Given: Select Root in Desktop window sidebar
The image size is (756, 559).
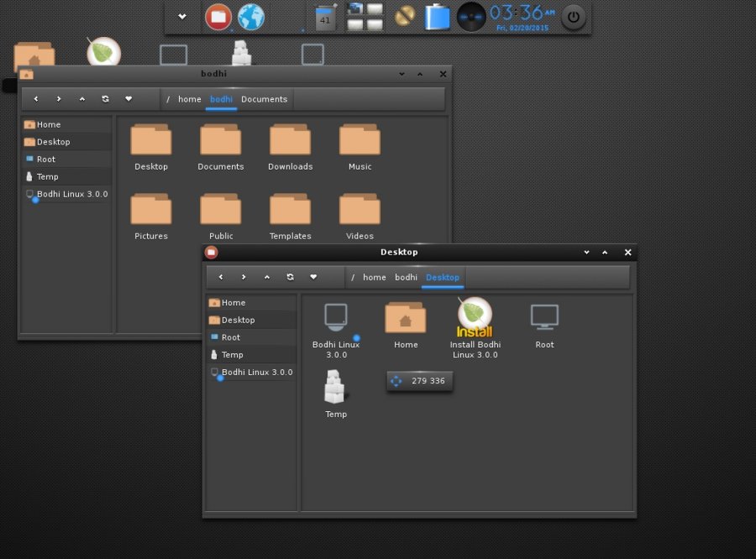Looking at the screenshot, I should click(x=252, y=337).
